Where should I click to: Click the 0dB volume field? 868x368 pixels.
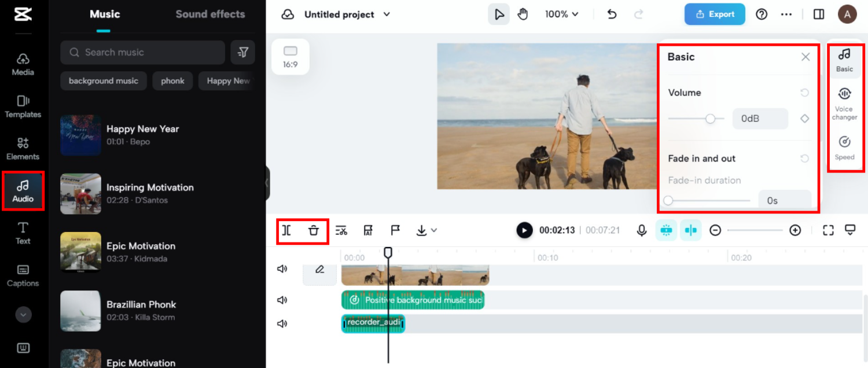[760, 119]
